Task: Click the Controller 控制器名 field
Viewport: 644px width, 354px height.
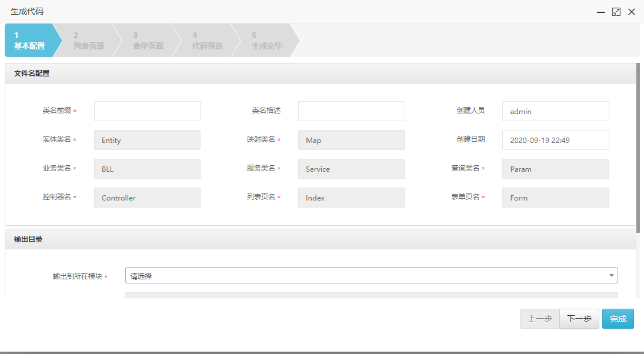Action: [147, 198]
